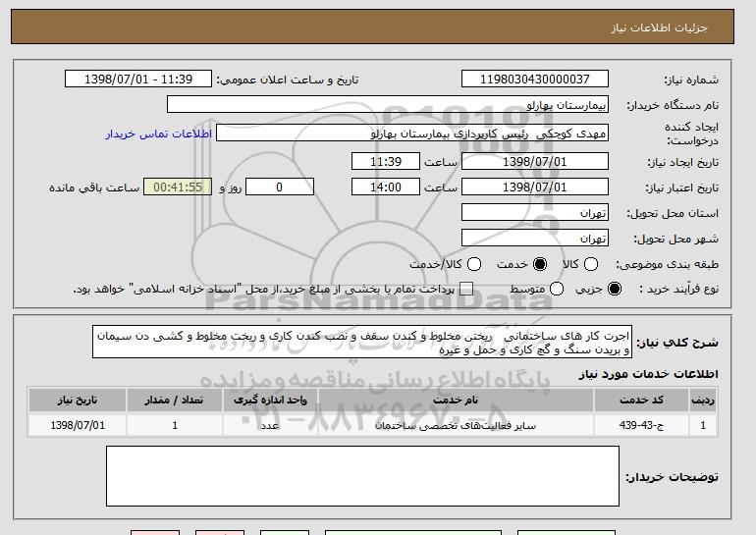Image resolution: width=756 pixels, height=535 pixels.
Task: Select the کالا/خدمت radio button
Action: point(474,264)
